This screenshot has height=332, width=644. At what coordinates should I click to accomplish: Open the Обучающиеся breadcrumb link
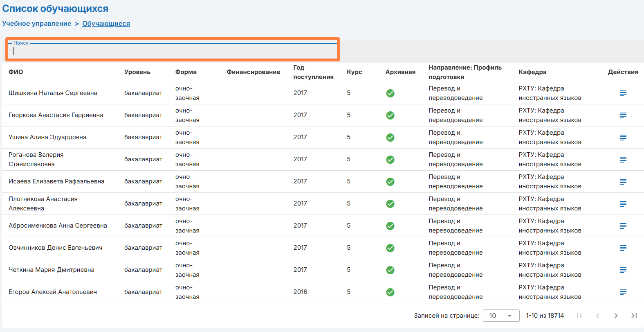tap(106, 24)
